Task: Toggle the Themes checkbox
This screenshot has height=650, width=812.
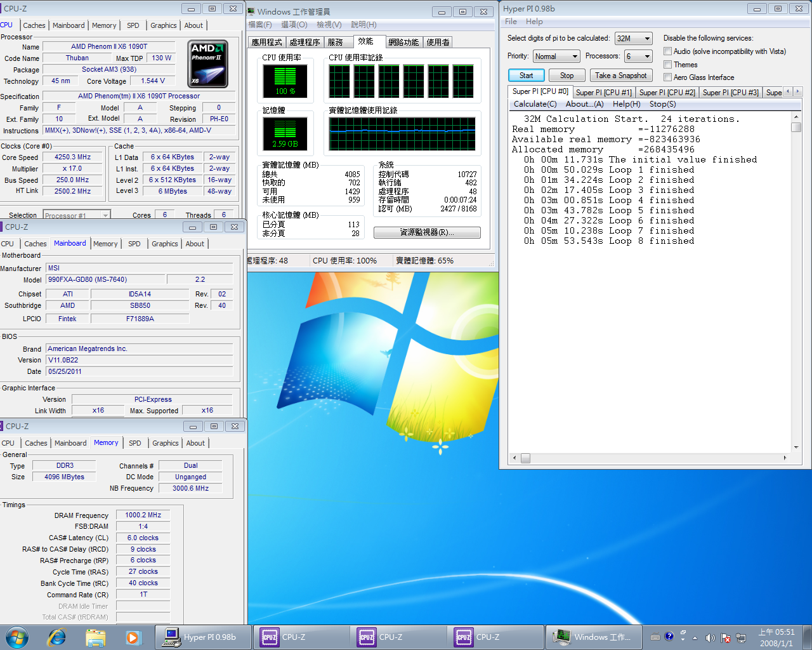Action: coord(667,65)
